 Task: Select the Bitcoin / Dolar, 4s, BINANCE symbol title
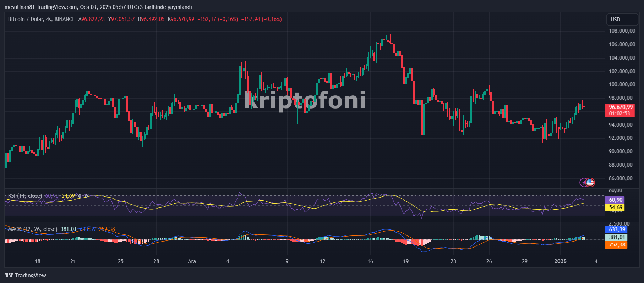[x=42, y=19]
